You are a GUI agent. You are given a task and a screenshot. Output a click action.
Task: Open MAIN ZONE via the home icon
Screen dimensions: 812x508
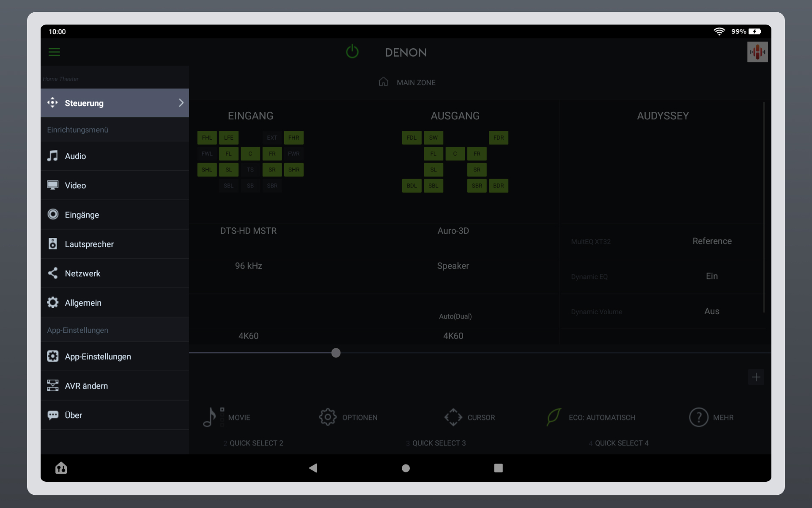pyautogui.click(x=384, y=82)
